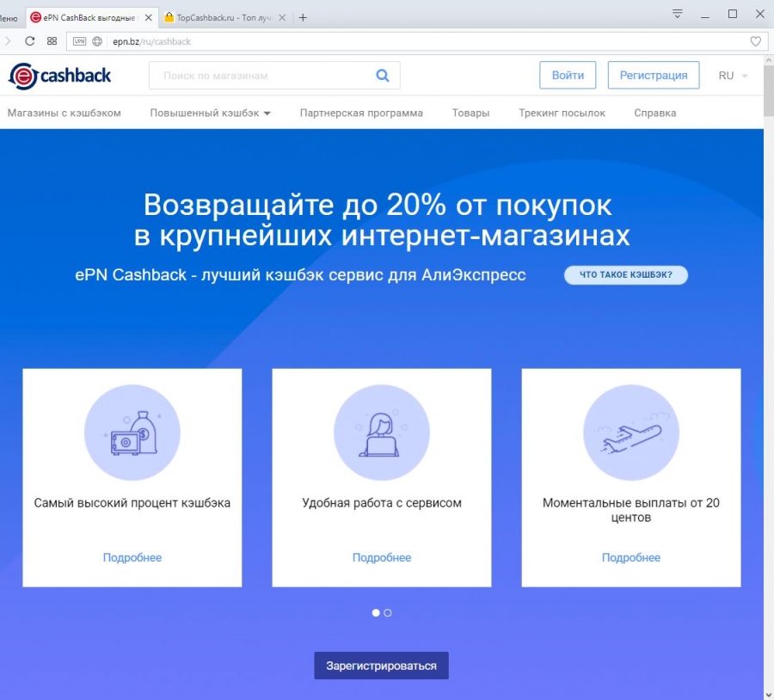Screen dimensions: 774x700
Task: Close the ePN CashBack tab
Action: point(148,18)
